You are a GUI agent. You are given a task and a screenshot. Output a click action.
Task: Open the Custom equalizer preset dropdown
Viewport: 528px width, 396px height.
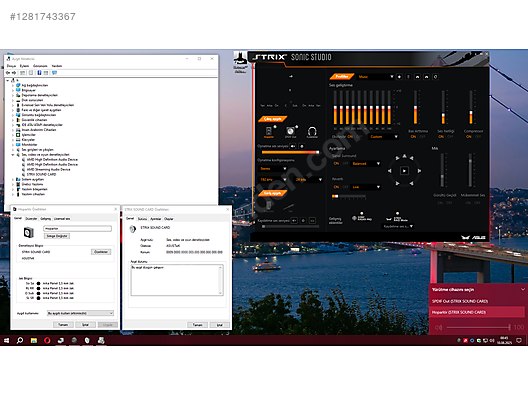[383, 137]
